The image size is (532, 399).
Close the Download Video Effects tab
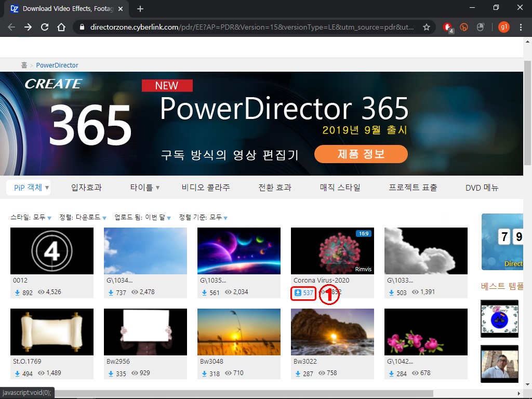121,9
